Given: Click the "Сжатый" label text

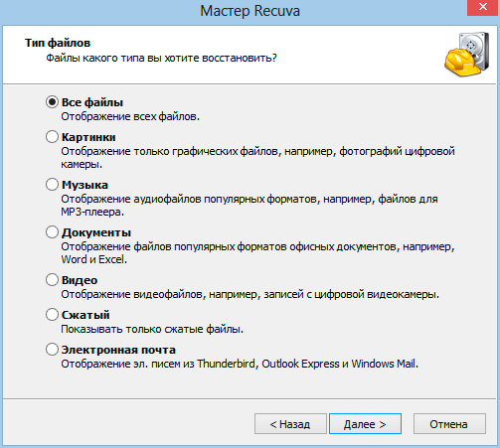Looking at the screenshot, I should (x=85, y=315).
